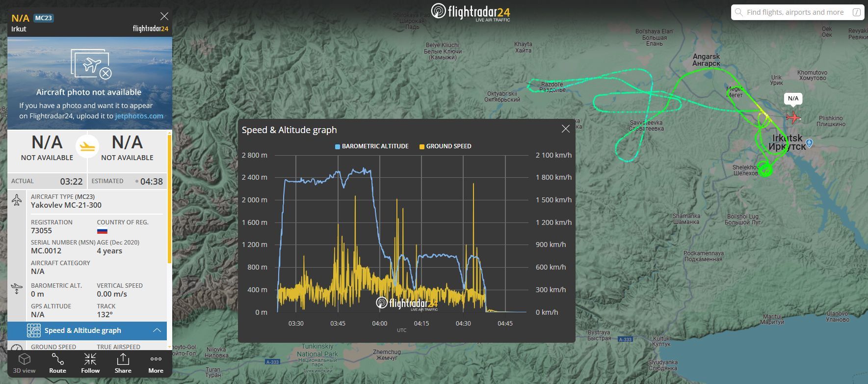868x384 pixels.
Task: Follow this aircraft on the map
Action: pos(90,363)
